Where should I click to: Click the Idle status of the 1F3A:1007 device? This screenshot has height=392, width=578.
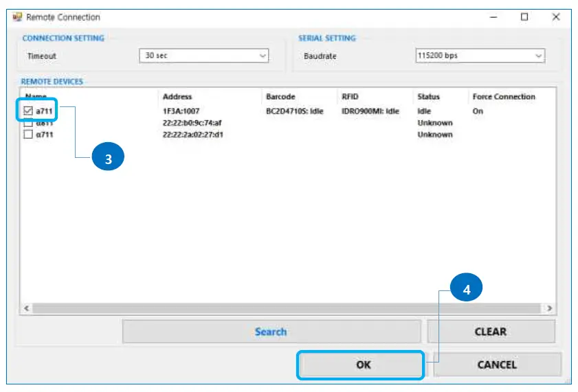coord(424,111)
